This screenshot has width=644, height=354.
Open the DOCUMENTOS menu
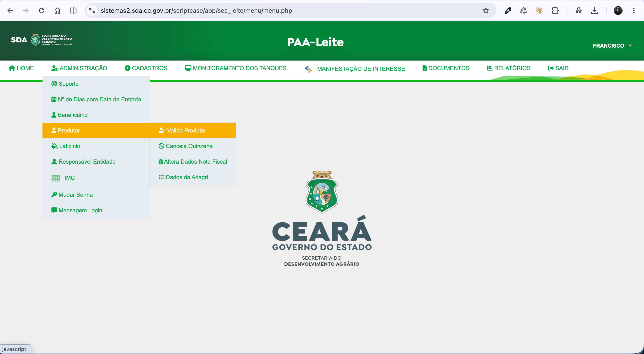446,68
